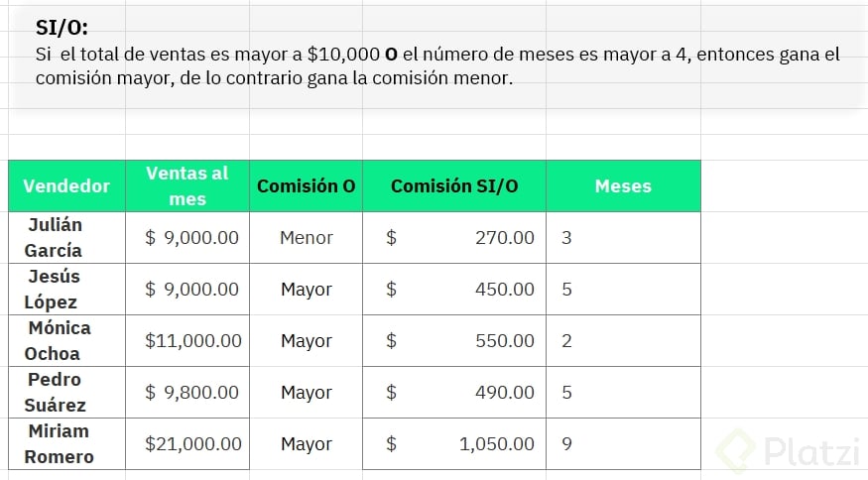Select the $9,800.00 sales cell

(192, 393)
